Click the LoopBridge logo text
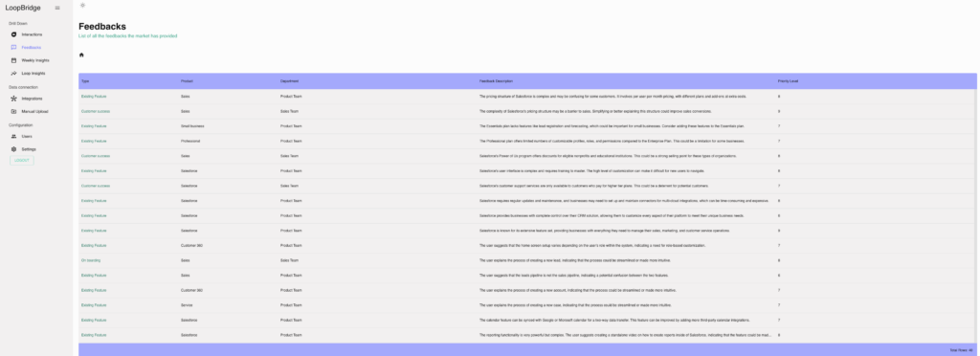 pos(23,8)
